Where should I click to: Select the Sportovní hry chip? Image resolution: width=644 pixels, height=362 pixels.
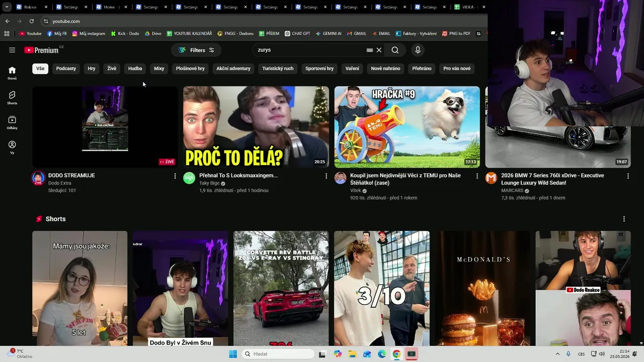pyautogui.click(x=319, y=68)
